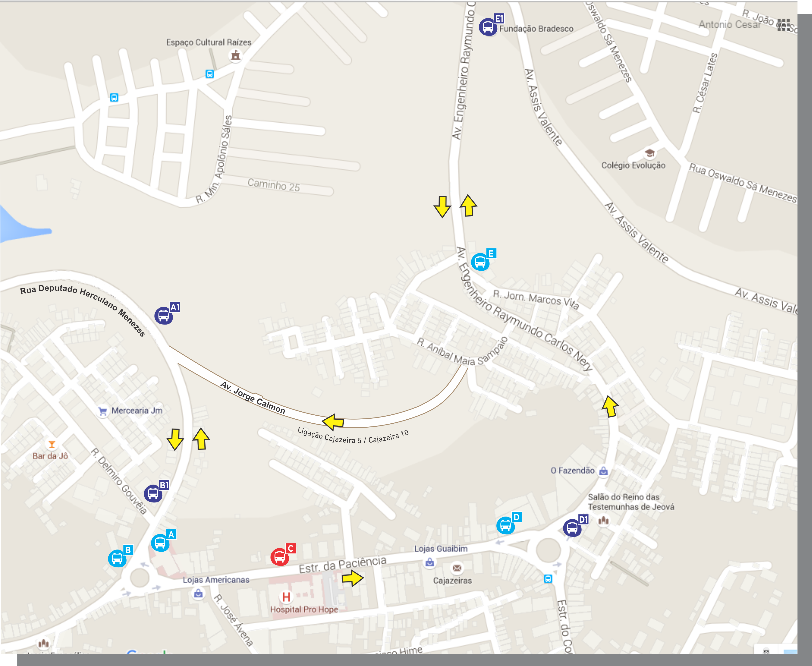The width and height of the screenshot is (812, 666).
Task: Click the dark-blue D1 bus stop icon
Action: pyautogui.click(x=572, y=528)
